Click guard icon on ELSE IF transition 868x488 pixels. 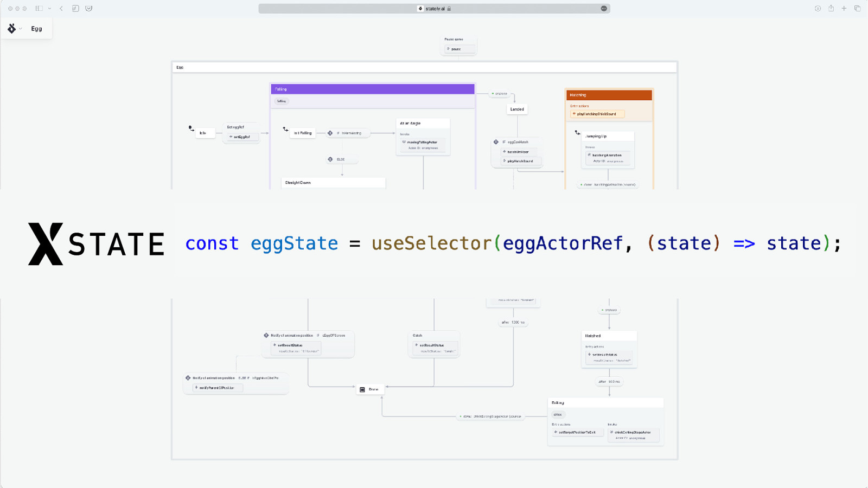click(188, 378)
